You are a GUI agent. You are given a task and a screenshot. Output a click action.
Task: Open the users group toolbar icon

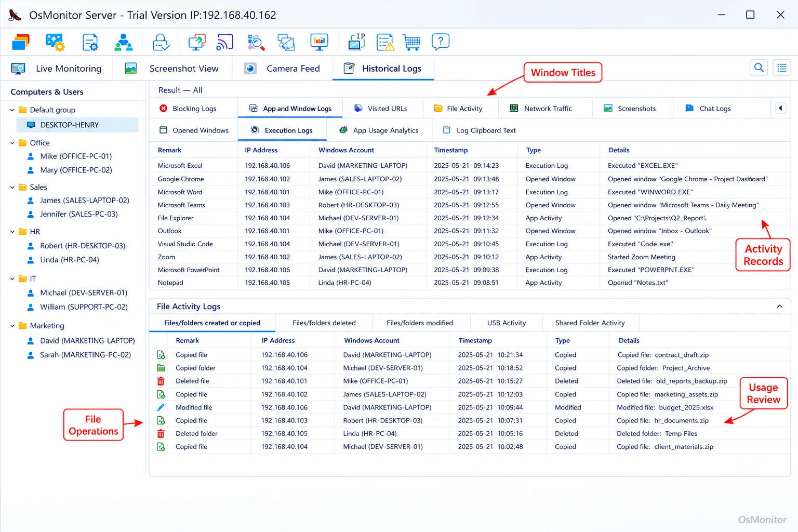(123, 42)
